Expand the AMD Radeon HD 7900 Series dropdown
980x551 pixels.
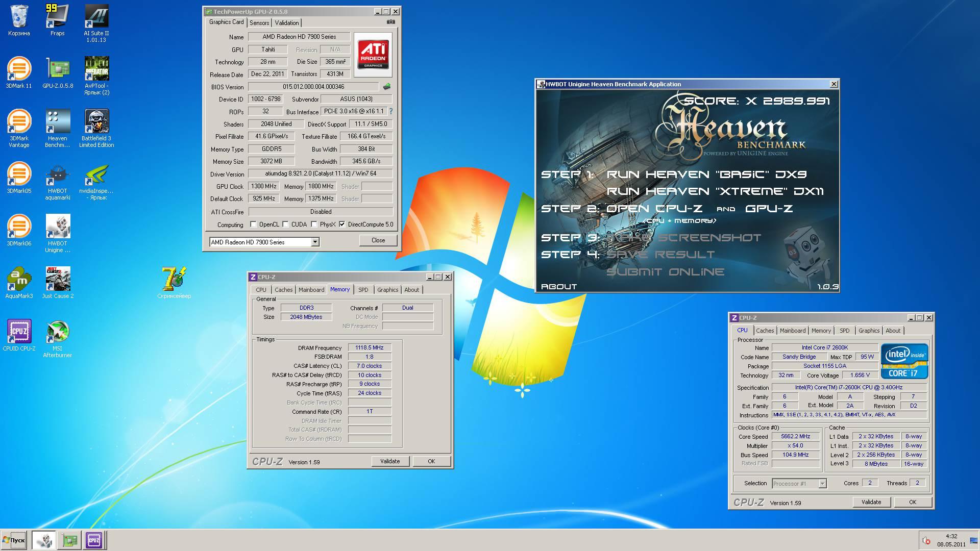tap(315, 242)
